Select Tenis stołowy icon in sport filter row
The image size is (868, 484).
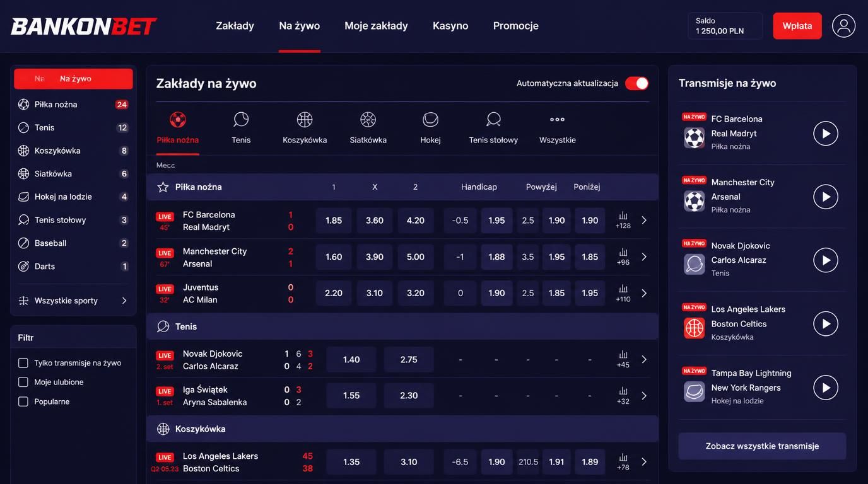point(493,119)
